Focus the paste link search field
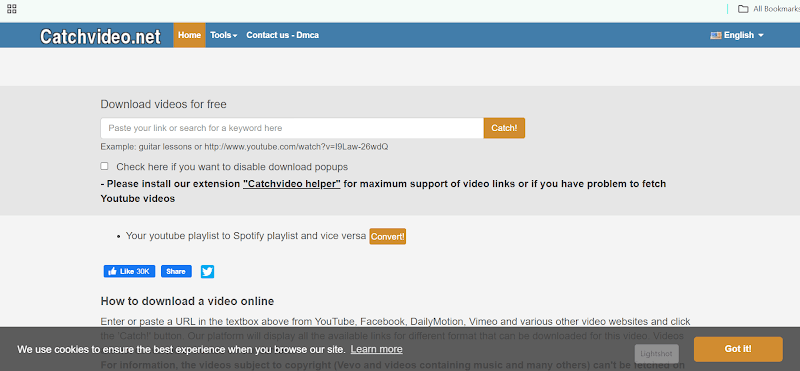The height and width of the screenshot is (371, 800). [292, 128]
